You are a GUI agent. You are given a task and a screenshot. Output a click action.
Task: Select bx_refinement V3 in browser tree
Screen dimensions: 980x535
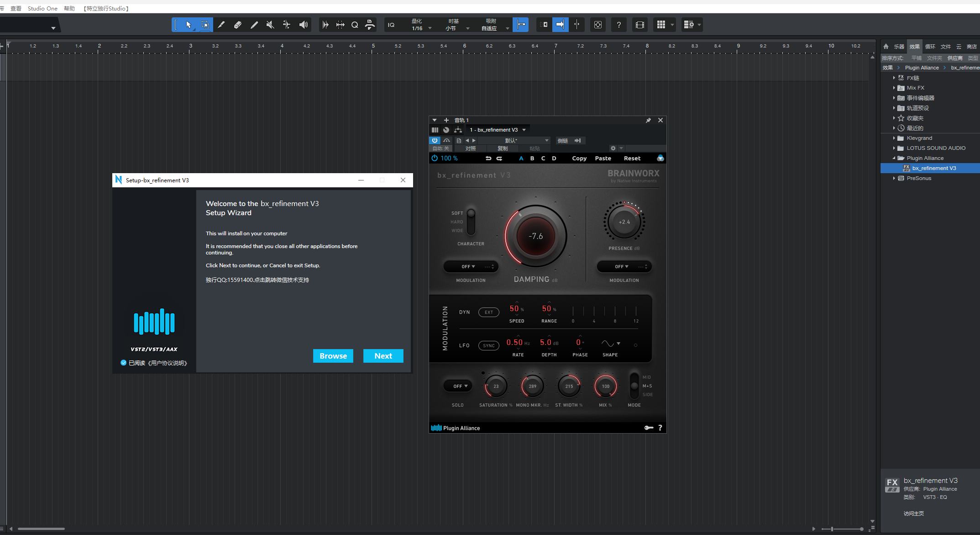930,168
